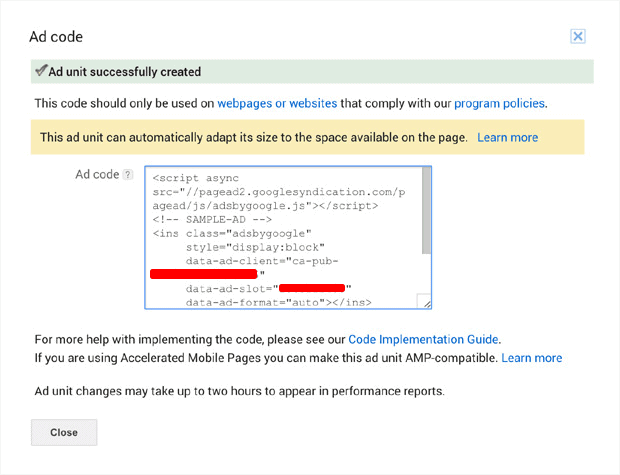
Task: Click the 'data-ad-format="auto"' code line
Action: [x=279, y=303]
